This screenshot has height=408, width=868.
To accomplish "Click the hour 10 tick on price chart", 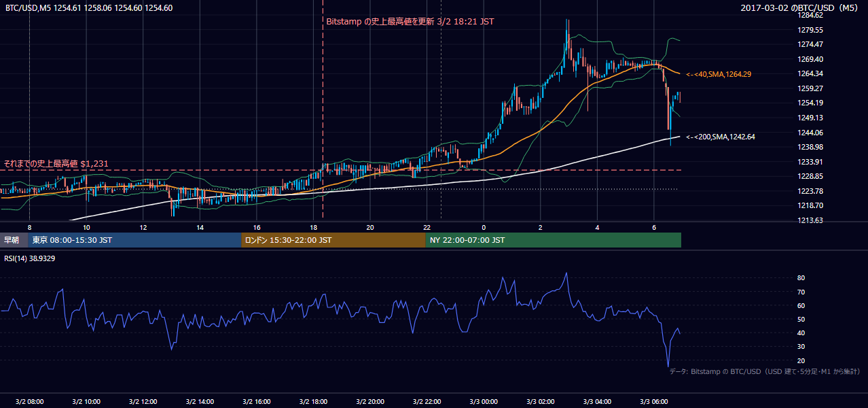I will [x=86, y=227].
